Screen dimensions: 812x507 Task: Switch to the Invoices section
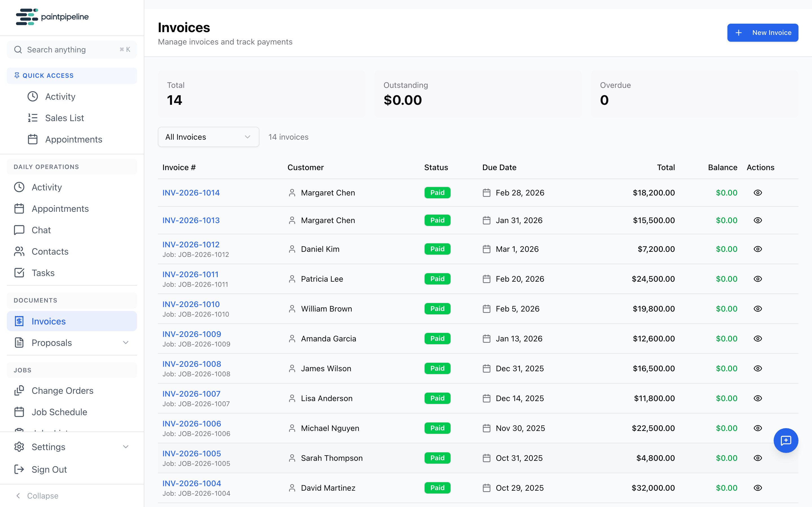(x=49, y=321)
